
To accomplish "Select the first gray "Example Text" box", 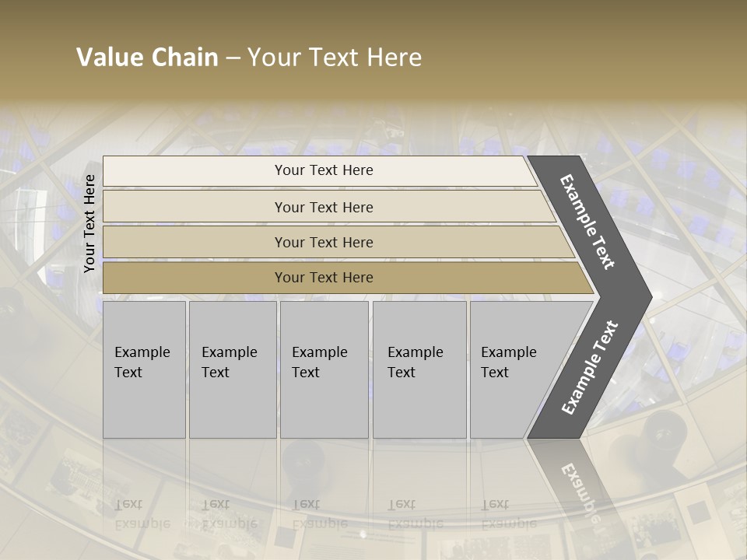I will pos(144,369).
